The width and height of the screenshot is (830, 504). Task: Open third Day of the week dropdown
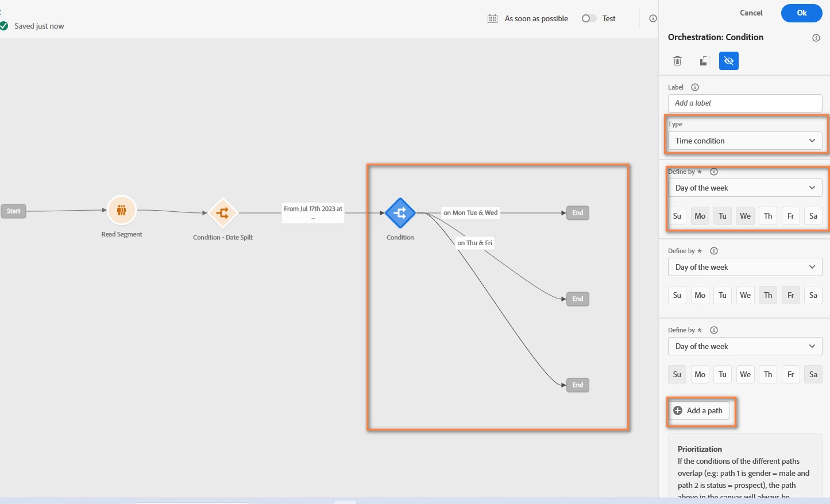745,346
